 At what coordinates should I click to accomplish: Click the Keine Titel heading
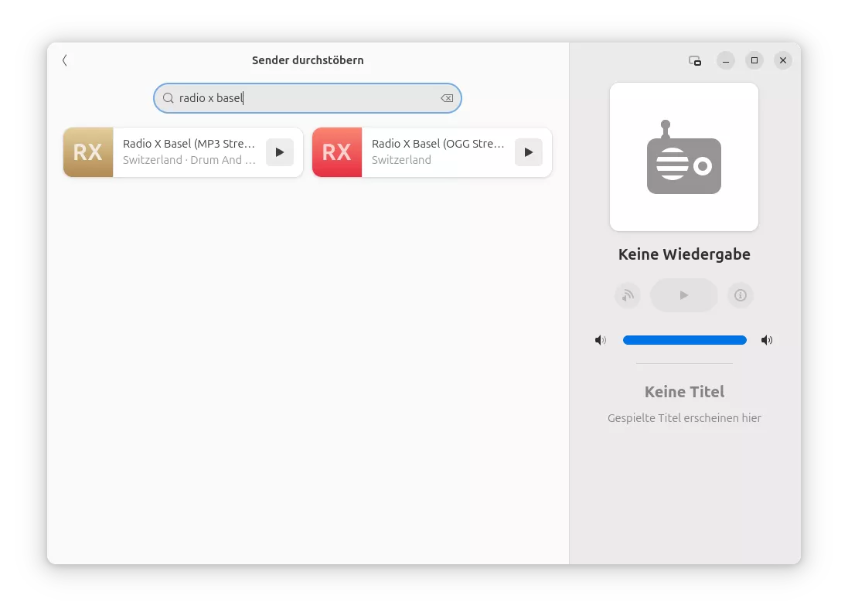tap(683, 392)
